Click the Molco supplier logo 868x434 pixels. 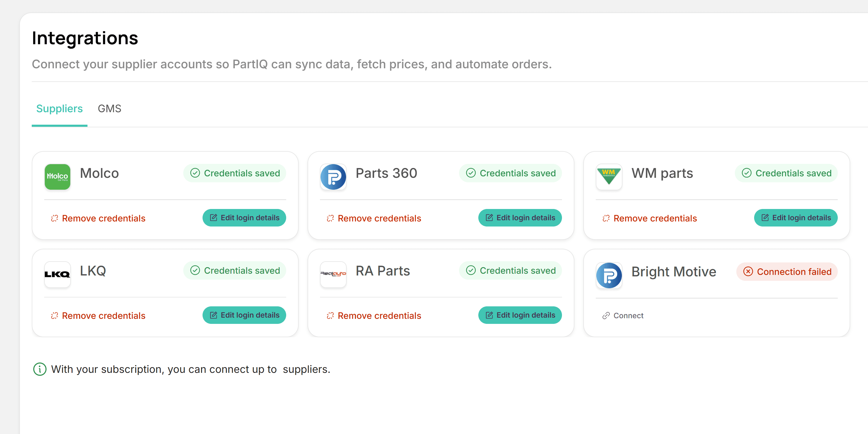(x=57, y=177)
